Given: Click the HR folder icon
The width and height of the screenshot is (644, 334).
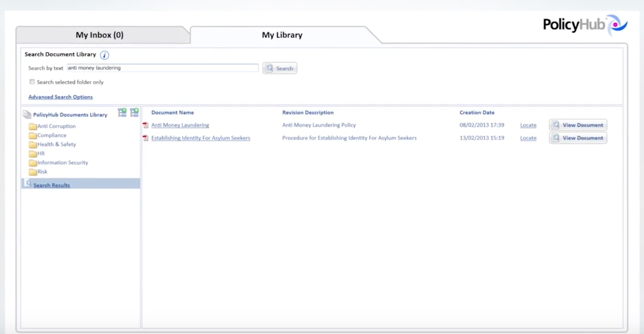Looking at the screenshot, I should tap(32, 154).
